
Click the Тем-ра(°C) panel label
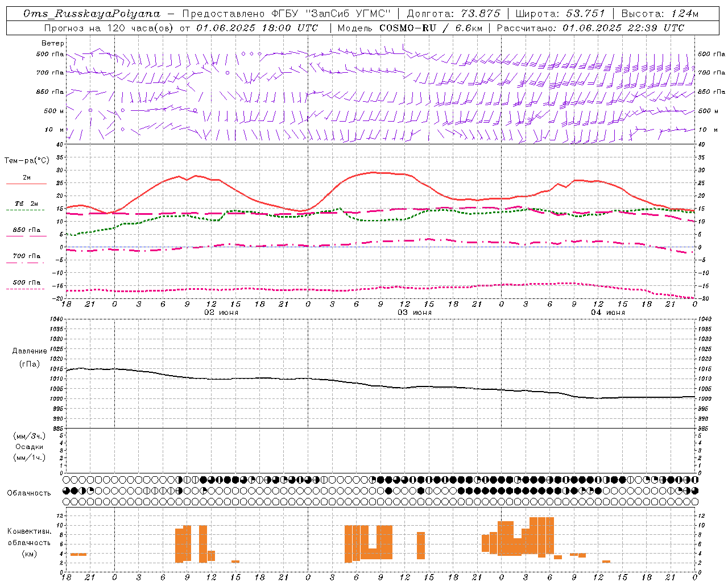[27, 161]
